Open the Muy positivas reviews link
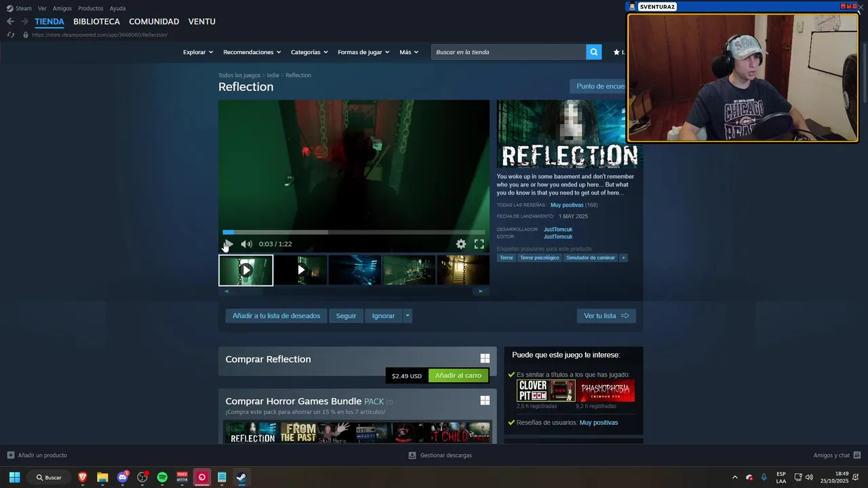The height and width of the screenshot is (488, 868). coord(567,205)
